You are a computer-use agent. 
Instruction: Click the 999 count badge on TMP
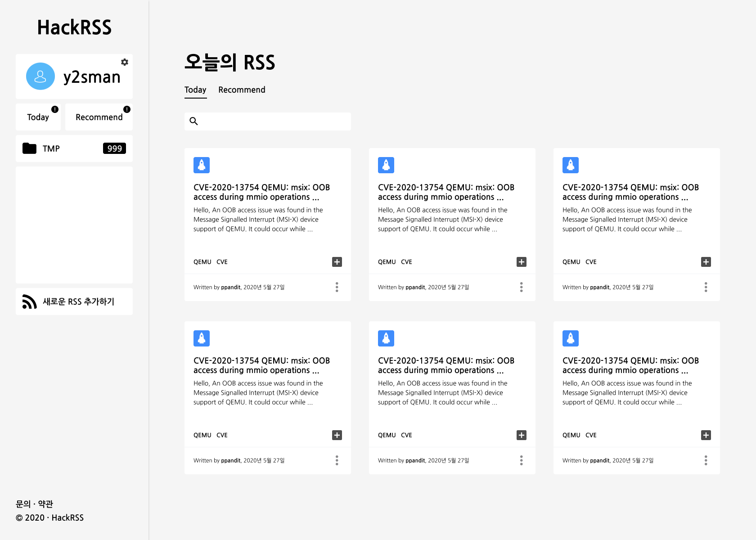click(114, 148)
